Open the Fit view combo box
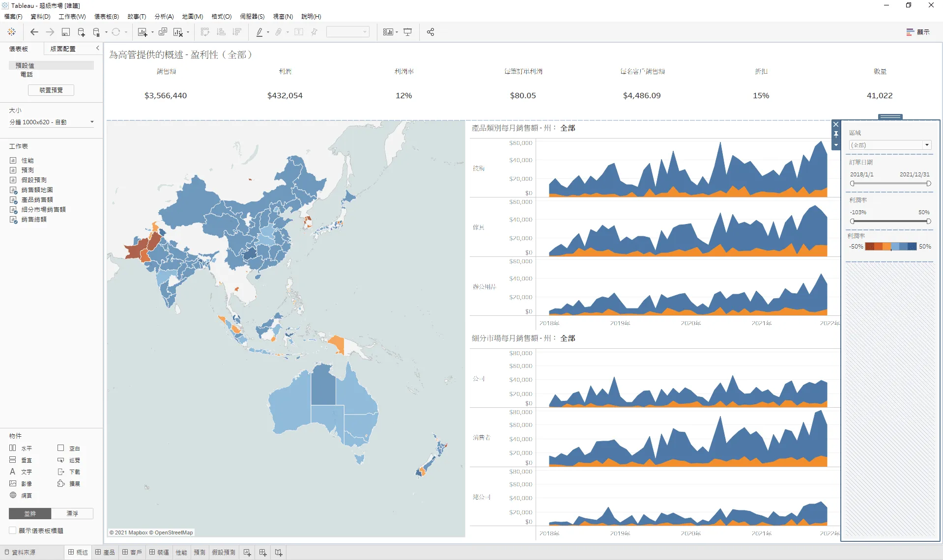Viewport: 943px width, 560px height. (347, 32)
